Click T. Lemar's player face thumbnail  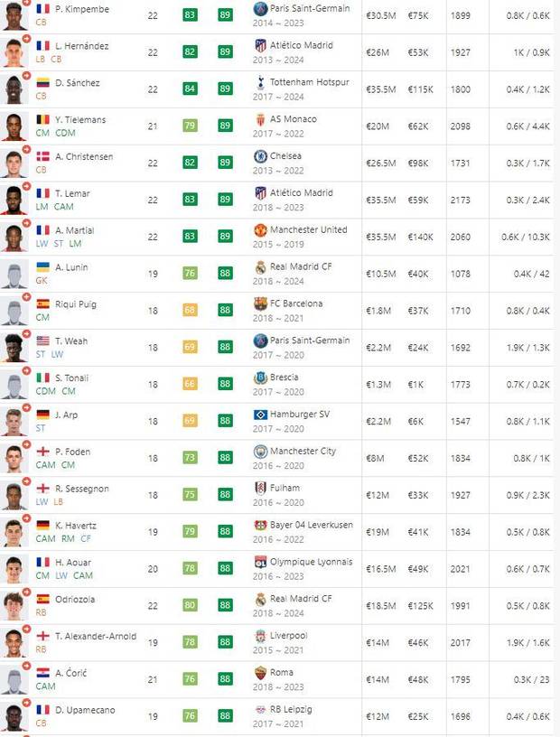tap(14, 201)
